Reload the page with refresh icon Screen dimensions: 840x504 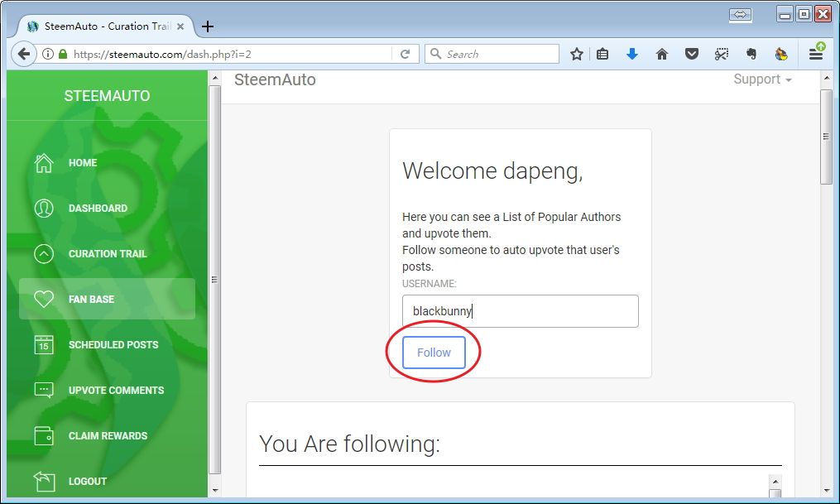(405, 54)
